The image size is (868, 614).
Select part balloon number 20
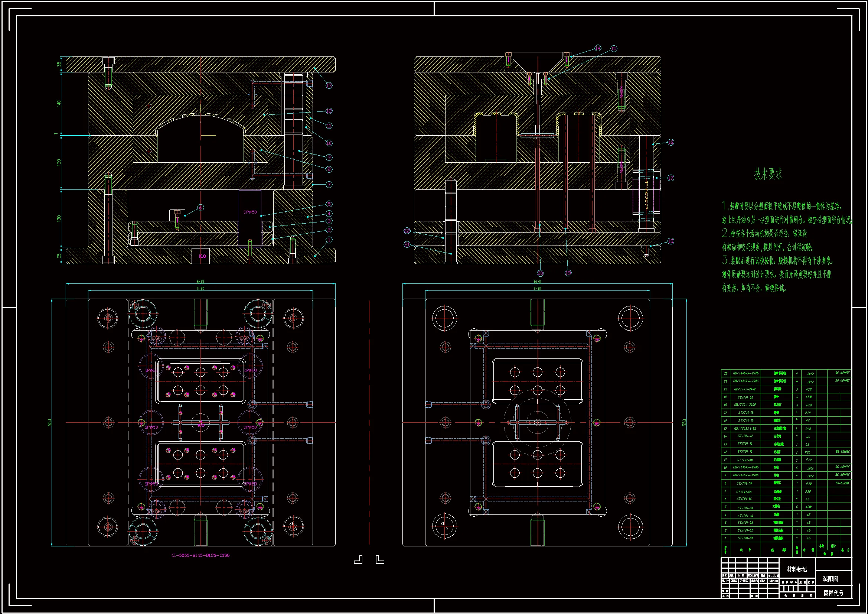(540, 273)
